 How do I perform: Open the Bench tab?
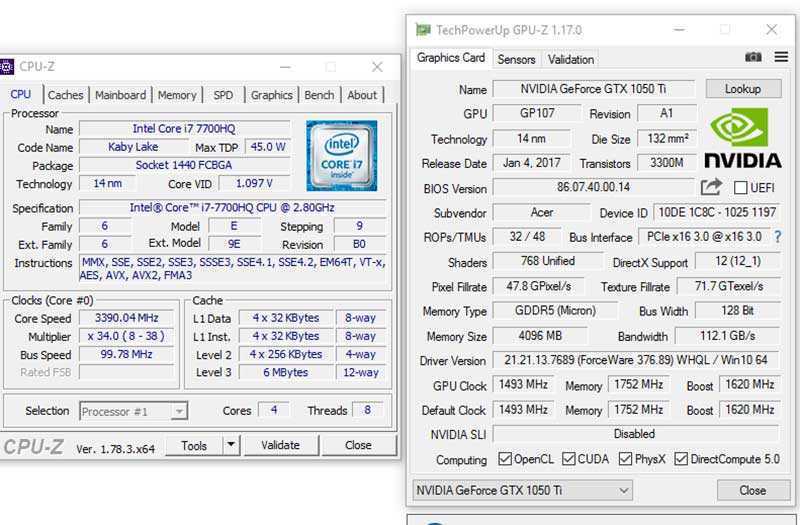(x=319, y=95)
